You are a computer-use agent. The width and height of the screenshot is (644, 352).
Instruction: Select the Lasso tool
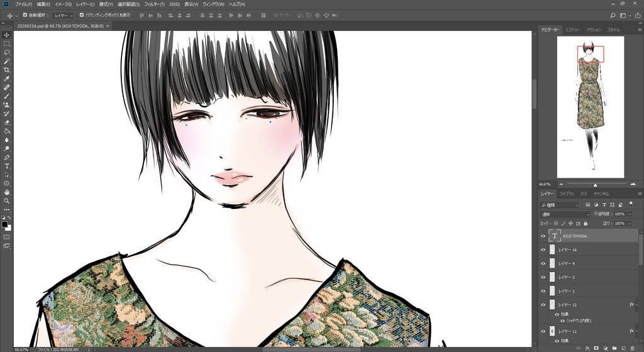click(6, 52)
